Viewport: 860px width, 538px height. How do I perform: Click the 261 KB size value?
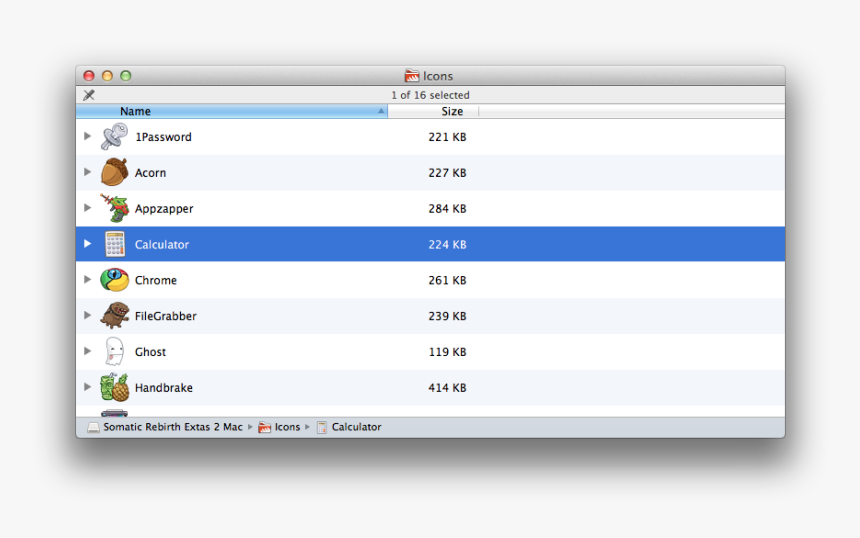point(447,280)
